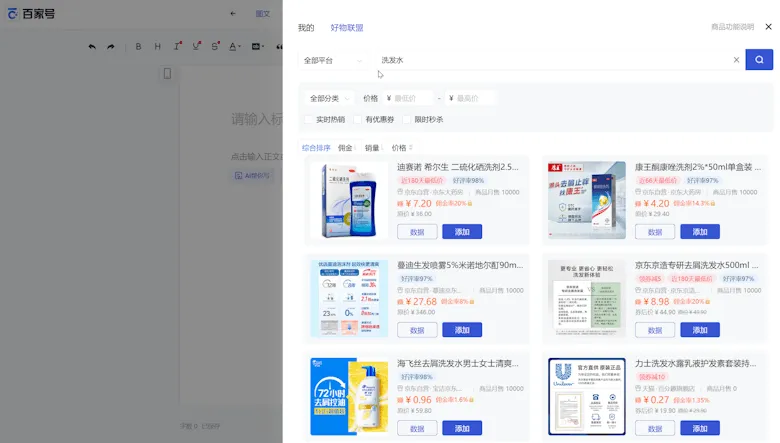Sort by 价格
780x443 pixels.
click(401, 148)
